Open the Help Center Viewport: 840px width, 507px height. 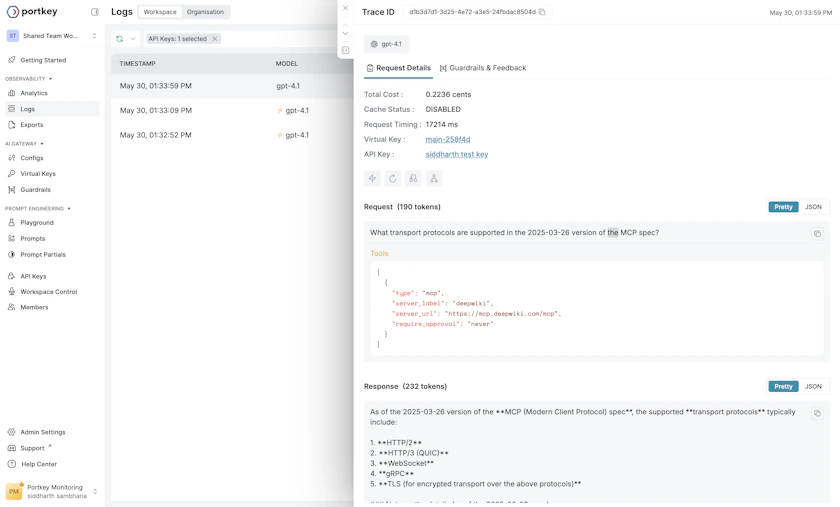39,464
